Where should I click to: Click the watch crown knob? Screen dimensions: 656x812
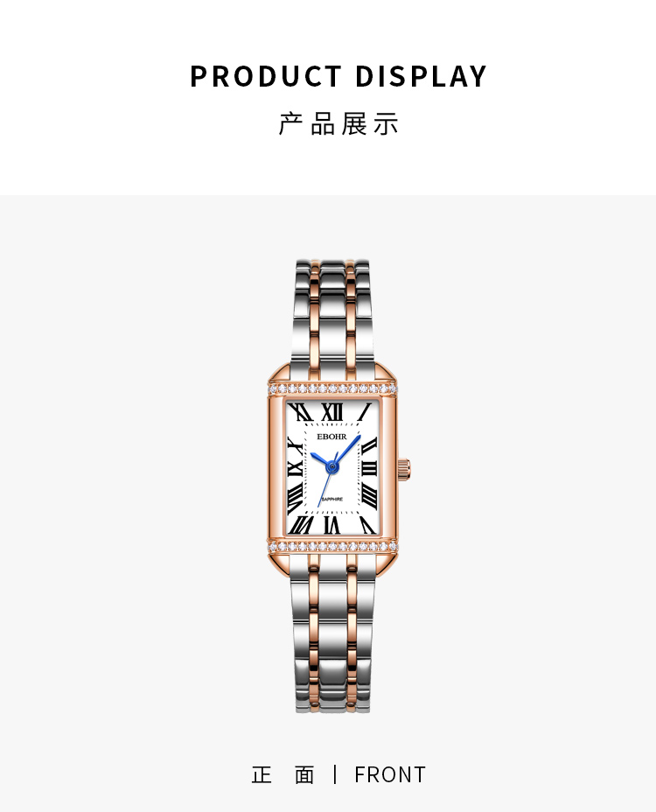pos(404,469)
